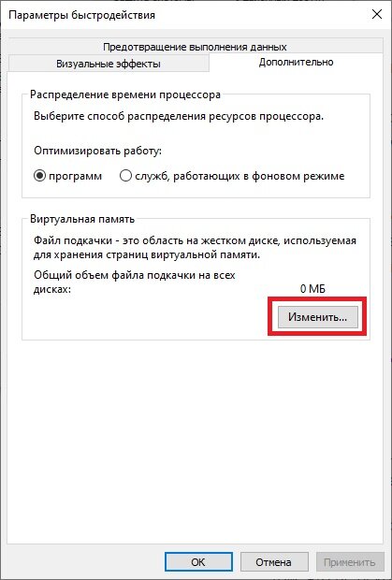
Task: Click the Изменить... button for virtual memory
Action: (318, 317)
